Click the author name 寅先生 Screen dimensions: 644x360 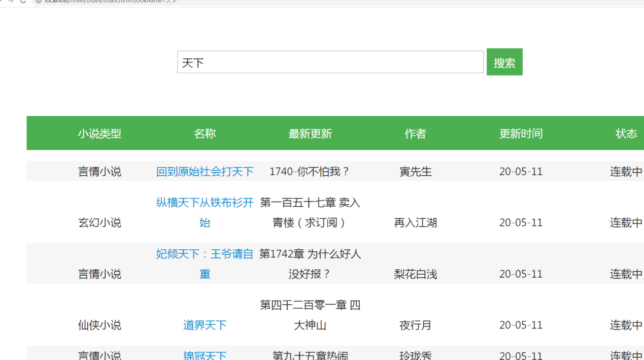(415, 172)
